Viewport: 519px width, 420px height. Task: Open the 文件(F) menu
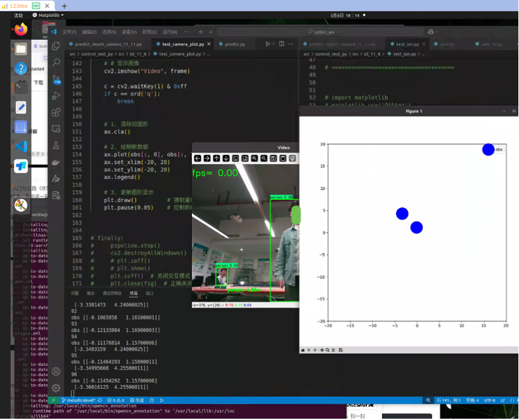(x=69, y=32)
